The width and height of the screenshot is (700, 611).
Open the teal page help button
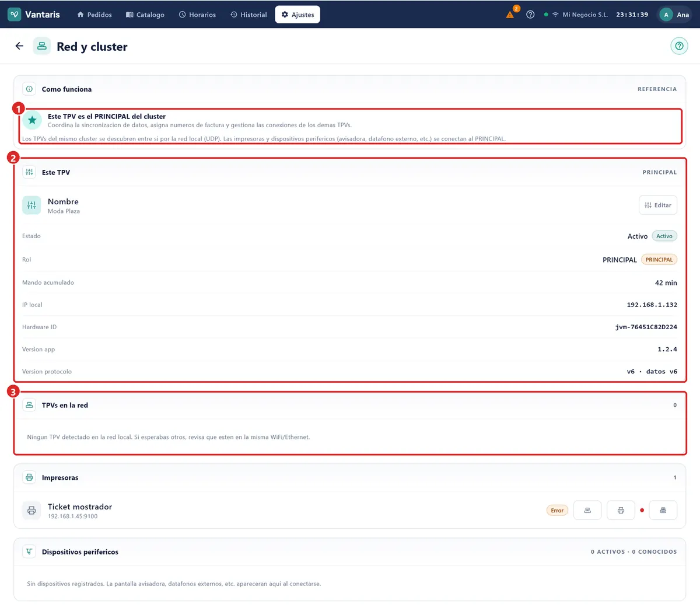pos(679,46)
